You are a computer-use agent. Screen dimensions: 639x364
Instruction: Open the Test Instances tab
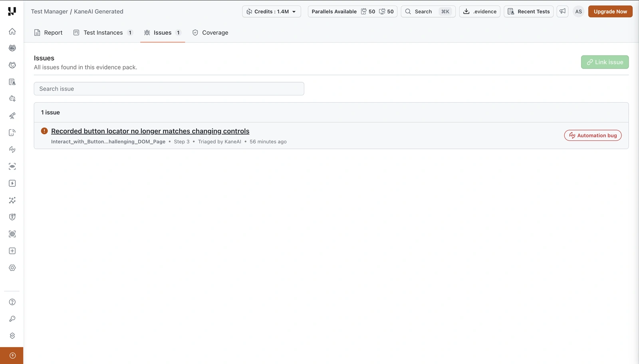click(x=103, y=33)
